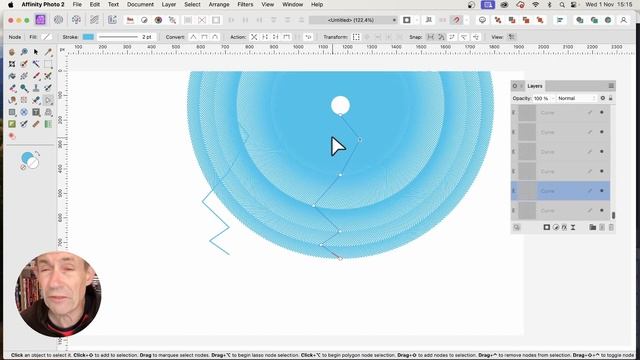Open layer effects fx in Layers panel
The width and height of the screenshot is (640, 360).
click(564, 227)
